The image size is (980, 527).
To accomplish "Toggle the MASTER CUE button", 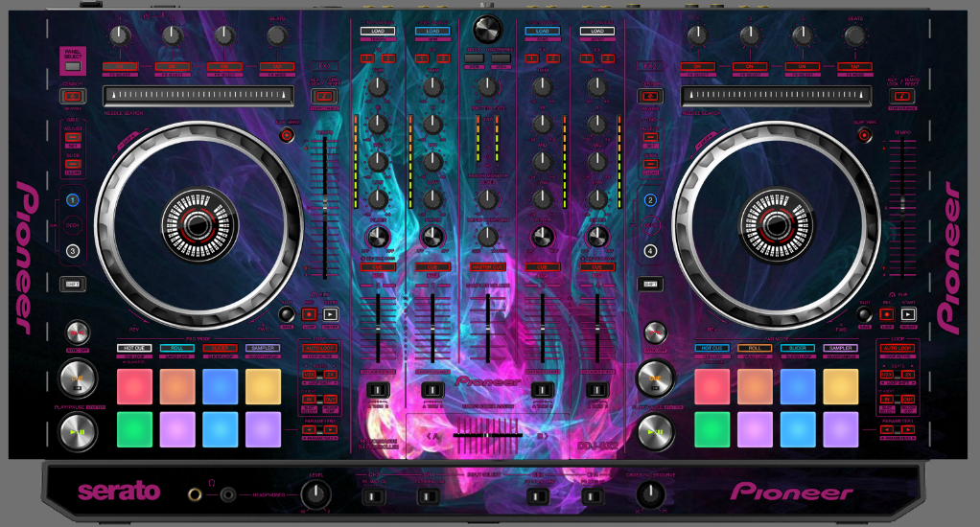I will point(487,266).
